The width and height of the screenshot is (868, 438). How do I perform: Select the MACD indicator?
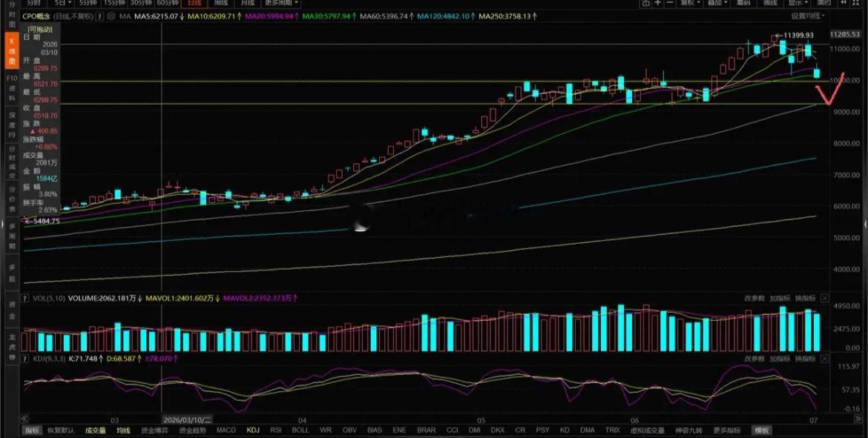(x=226, y=431)
